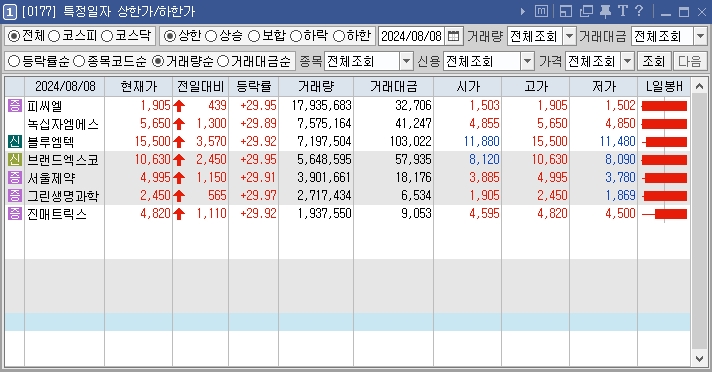The width and height of the screenshot is (712, 372).
Task: Select stock name 녹십자엠에스
Action: [x=63, y=124]
